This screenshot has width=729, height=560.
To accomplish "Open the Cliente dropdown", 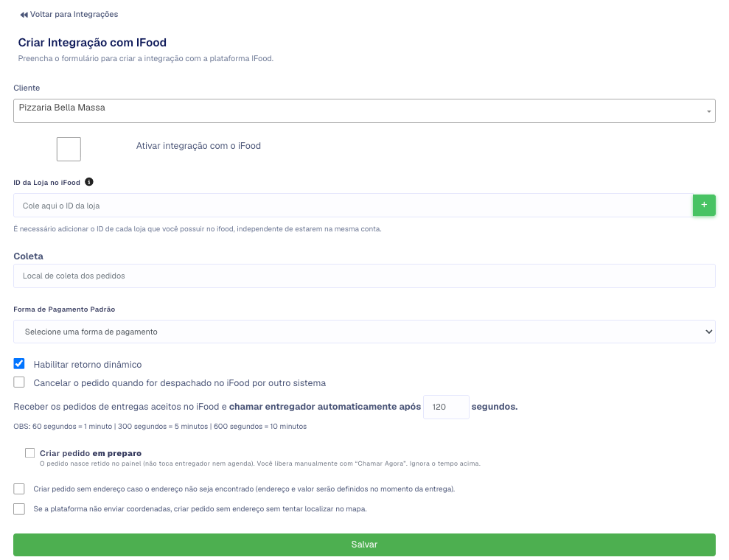I will coord(364,111).
